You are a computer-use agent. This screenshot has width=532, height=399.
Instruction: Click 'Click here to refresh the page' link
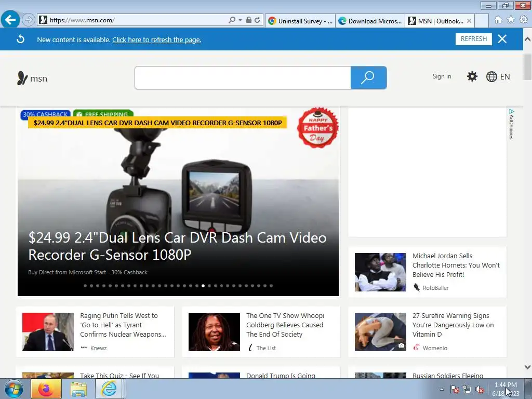157,39
